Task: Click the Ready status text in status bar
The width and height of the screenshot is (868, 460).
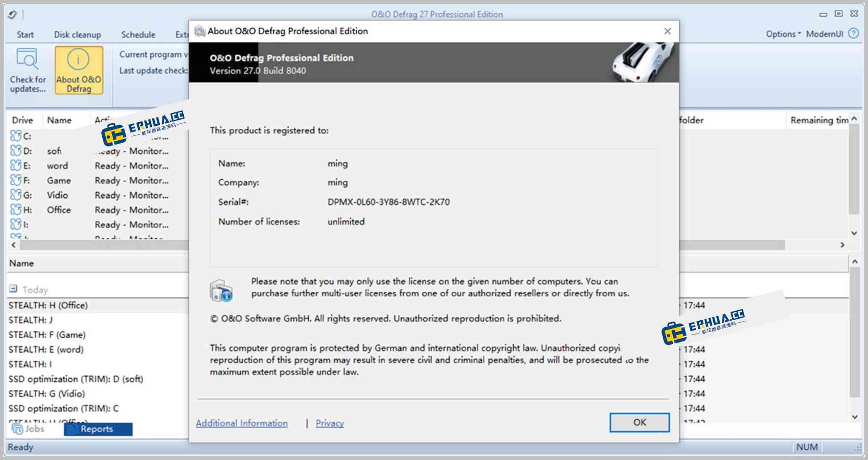Action: pyautogui.click(x=20, y=447)
